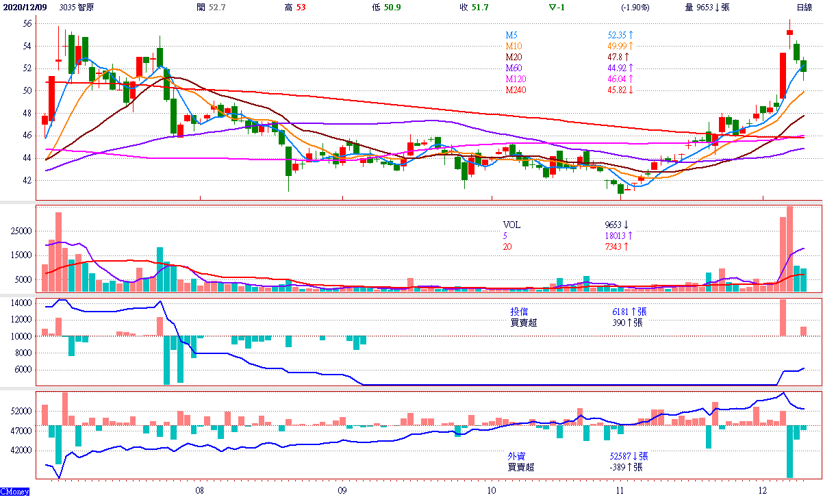The height and width of the screenshot is (504, 823).
Task: Select the M10 moving average legend
Action: (514, 46)
